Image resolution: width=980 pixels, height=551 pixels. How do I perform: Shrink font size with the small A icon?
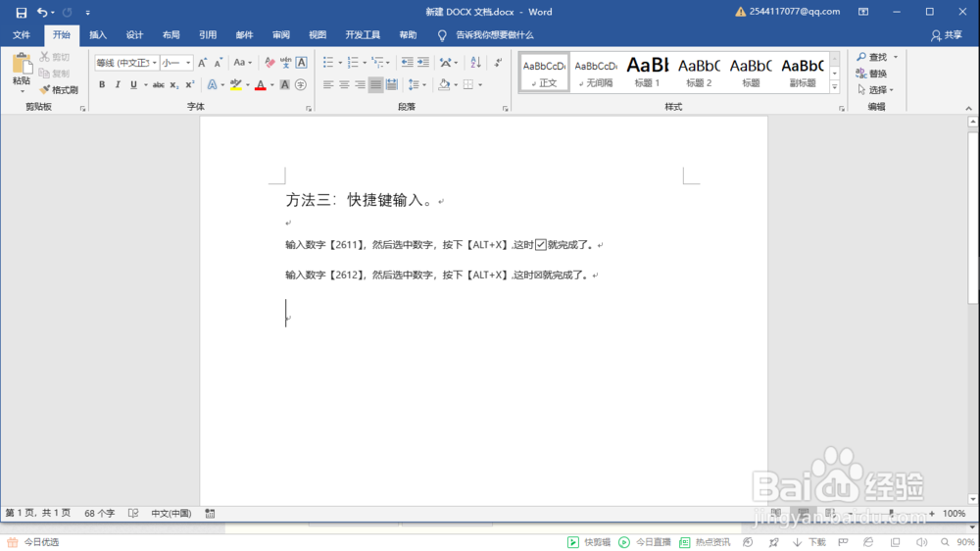click(x=218, y=63)
